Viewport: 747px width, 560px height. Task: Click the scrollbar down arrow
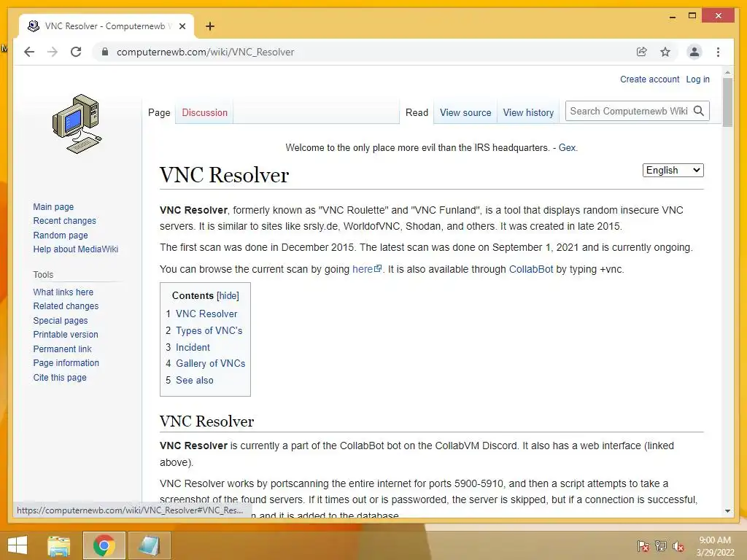point(727,511)
